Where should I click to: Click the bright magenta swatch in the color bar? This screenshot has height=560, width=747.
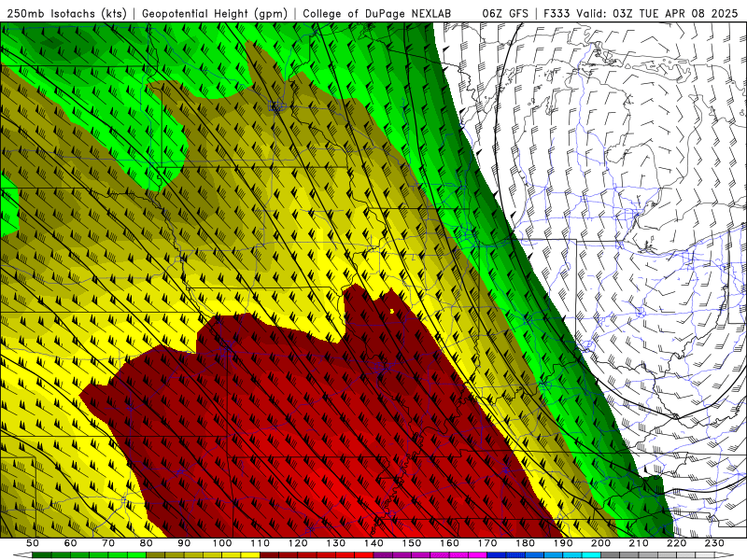point(477,554)
